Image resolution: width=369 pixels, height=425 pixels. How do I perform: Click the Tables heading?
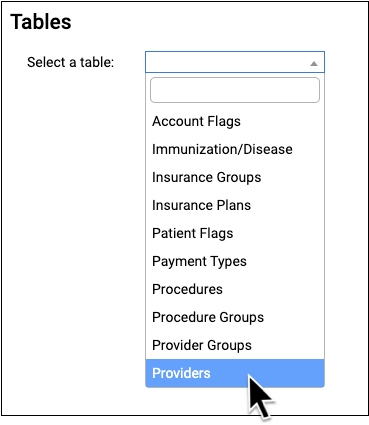point(41,22)
